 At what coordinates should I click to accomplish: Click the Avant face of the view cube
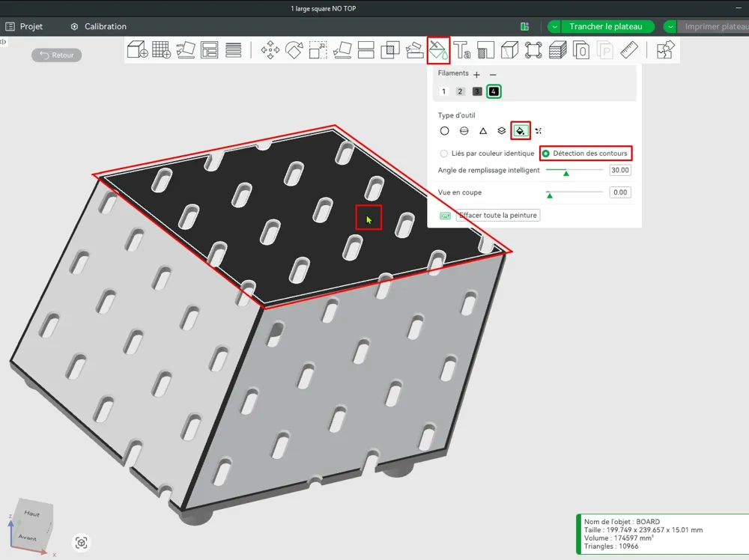28,537
